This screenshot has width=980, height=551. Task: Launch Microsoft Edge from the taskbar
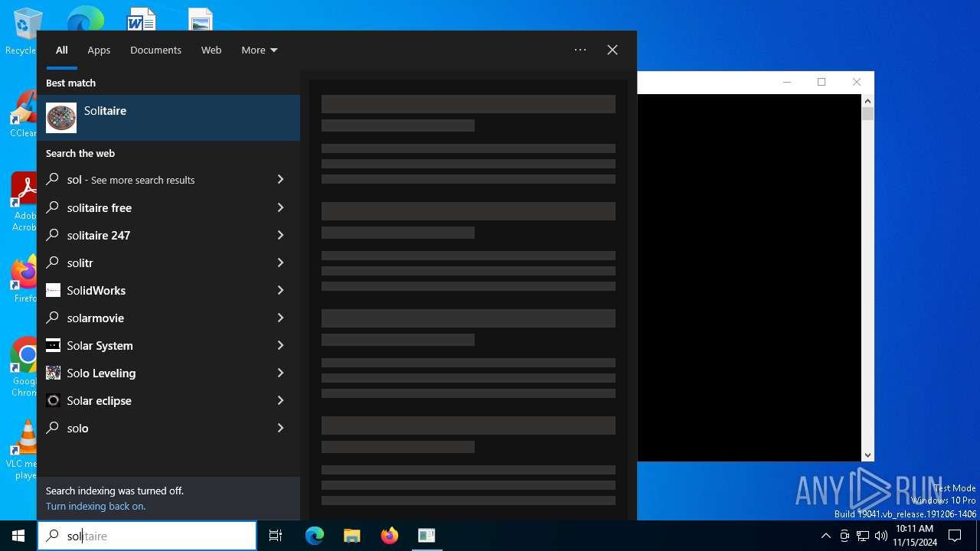pyautogui.click(x=315, y=536)
